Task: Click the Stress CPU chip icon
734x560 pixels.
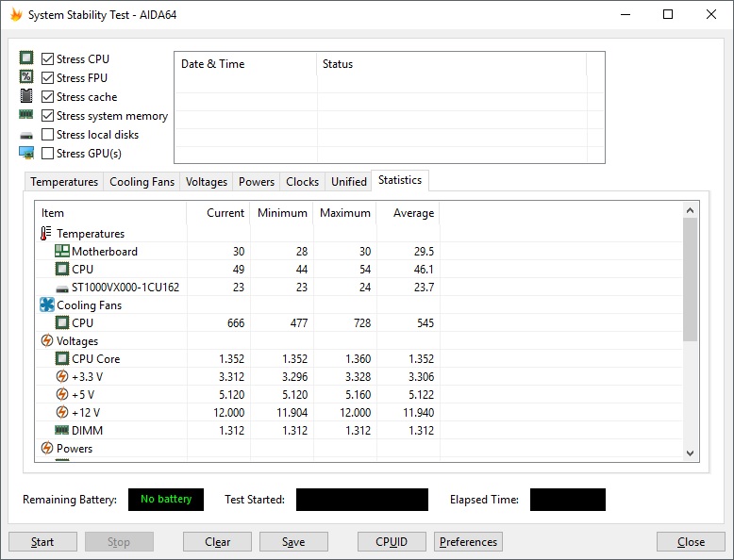Action: click(x=26, y=58)
